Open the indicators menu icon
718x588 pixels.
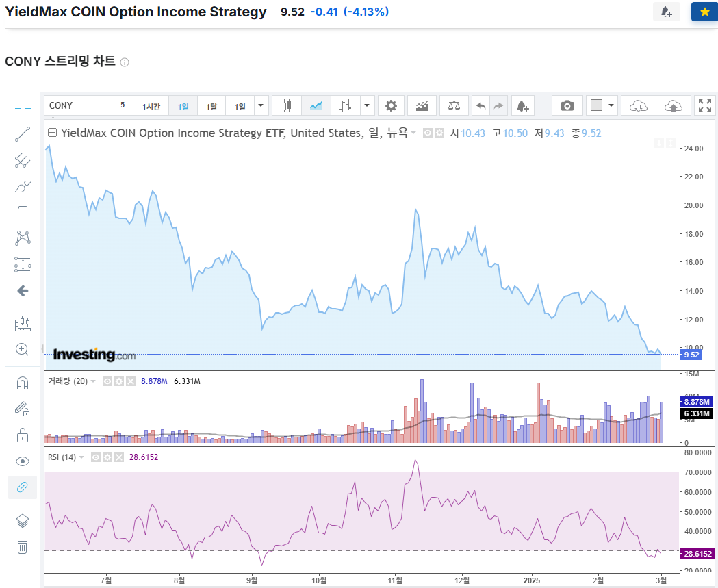pos(422,106)
